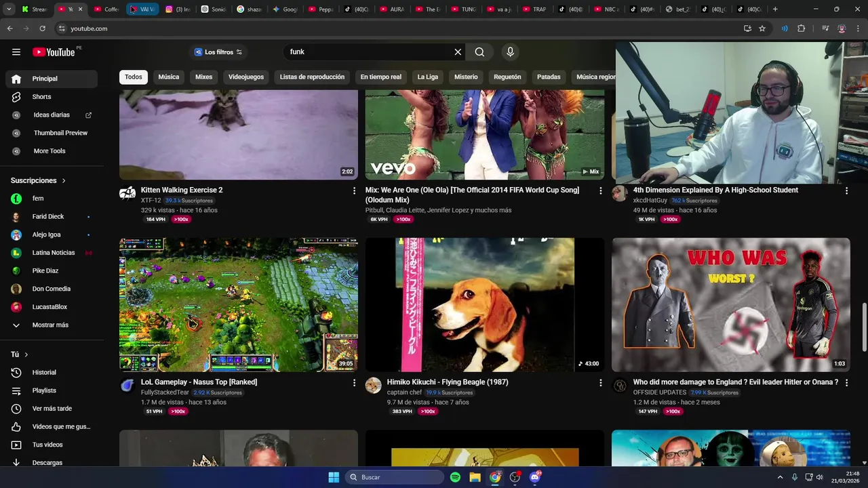The width and height of the screenshot is (868, 488).
Task: Open options menu for 4th Dimension Explained video
Action: click(846, 191)
